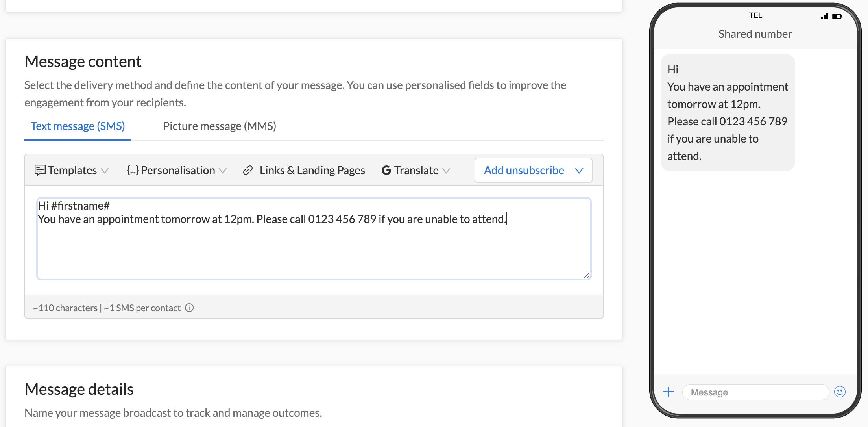Open Links & Landing Pages
868x427 pixels.
312,170
